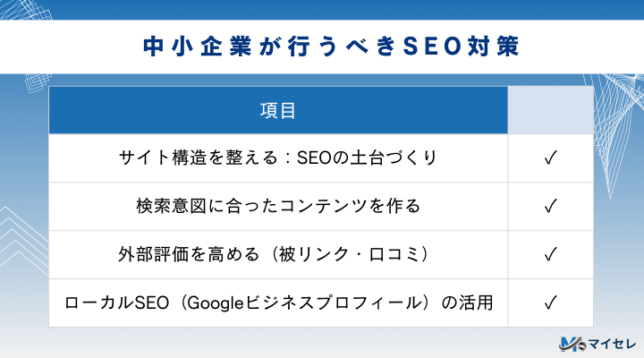
Task: Click the empty light-blue header cell
Action: click(551, 111)
